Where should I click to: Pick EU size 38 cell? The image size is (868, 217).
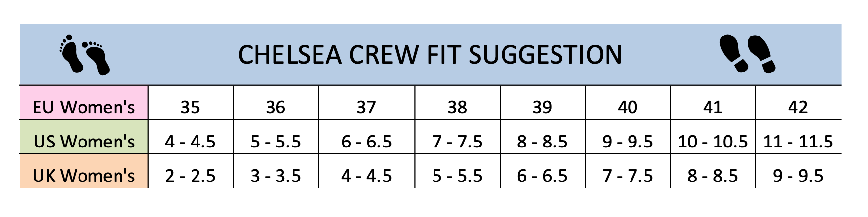457,107
